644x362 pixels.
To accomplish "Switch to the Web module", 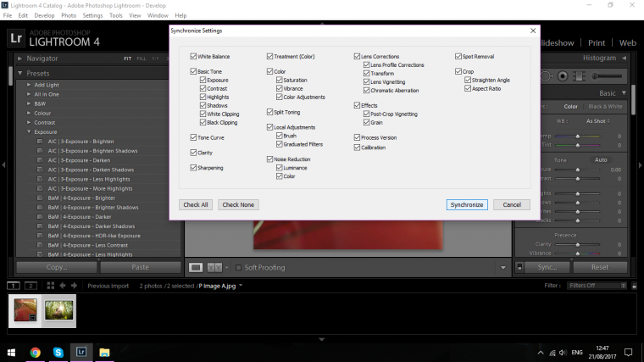I will tap(628, 42).
